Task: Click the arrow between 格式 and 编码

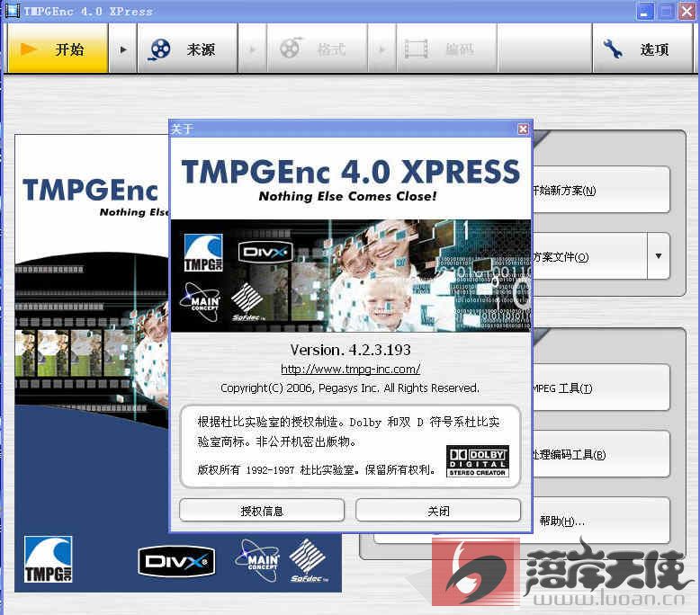Action: [x=381, y=49]
